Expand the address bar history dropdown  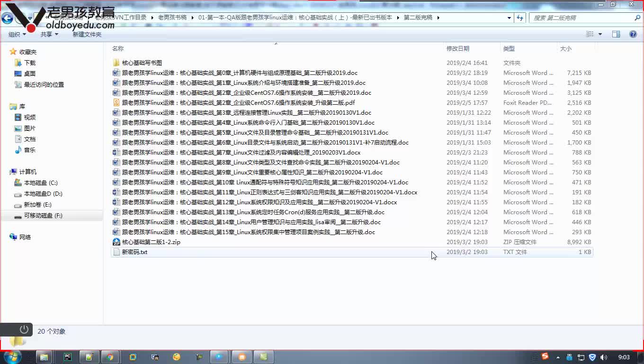pos(509,18)
